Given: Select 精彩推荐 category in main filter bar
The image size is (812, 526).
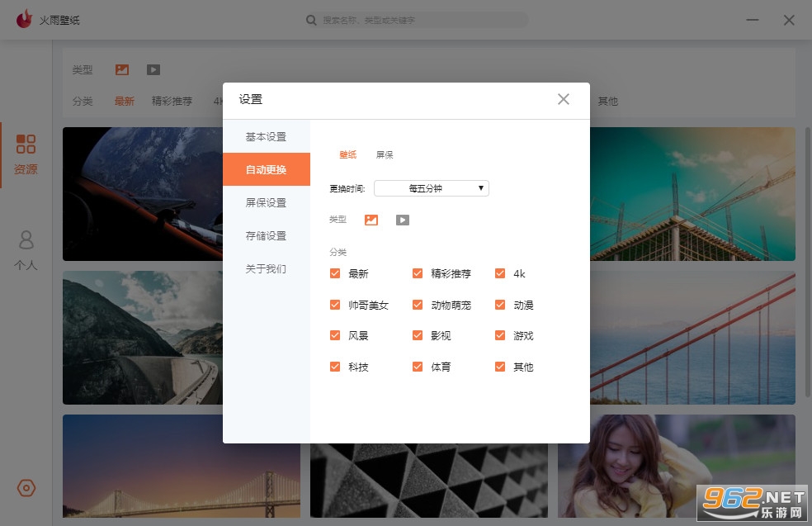Looking at the screenshot, I should pos(172,101).
